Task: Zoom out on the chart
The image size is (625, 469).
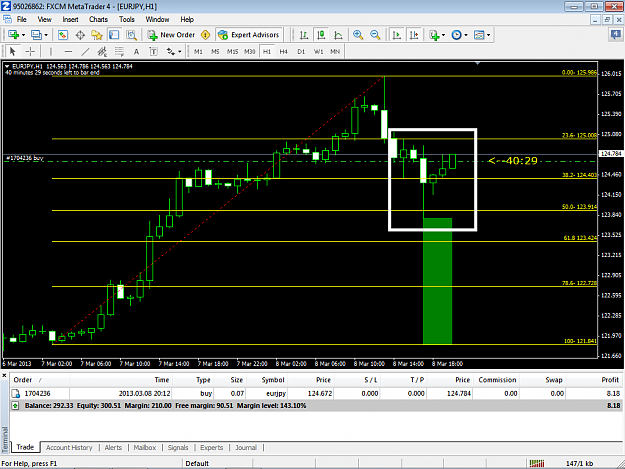Action: tap(375, 35)
